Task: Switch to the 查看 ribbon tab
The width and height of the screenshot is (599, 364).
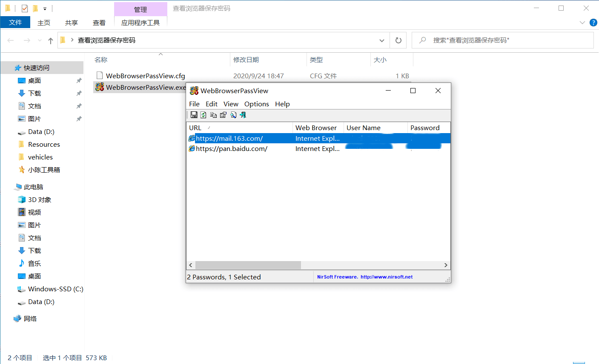Action: click(x=99, y=23)
